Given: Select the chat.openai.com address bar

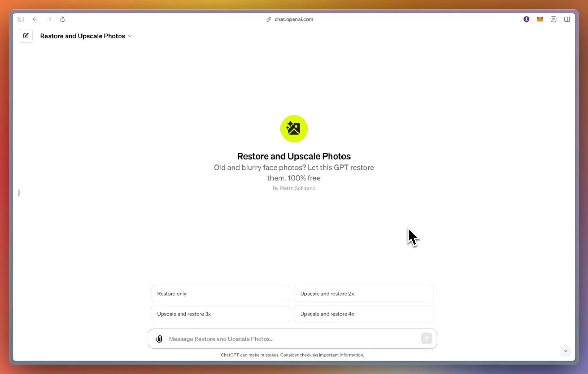Looking at the screenshot, I should 294,19.
